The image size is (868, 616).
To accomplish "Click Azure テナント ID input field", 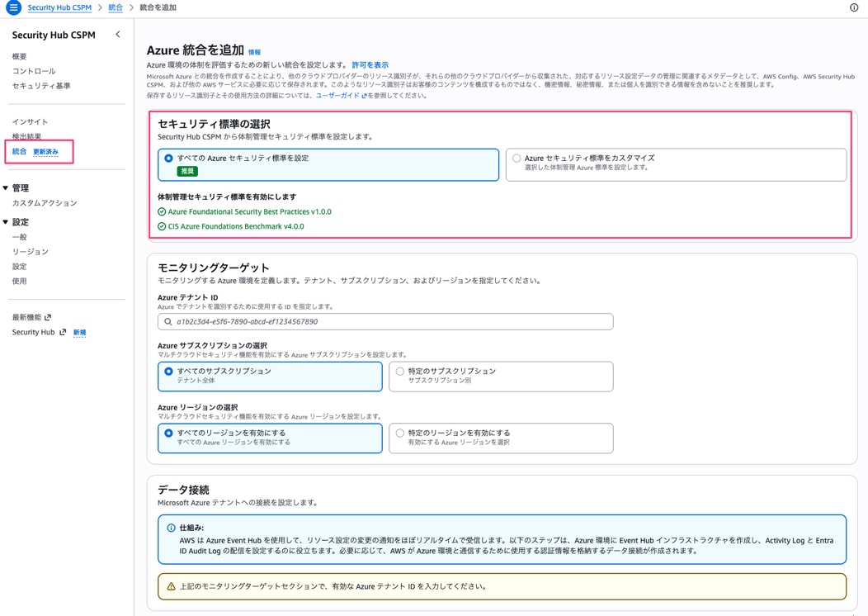I will point(385,321).
